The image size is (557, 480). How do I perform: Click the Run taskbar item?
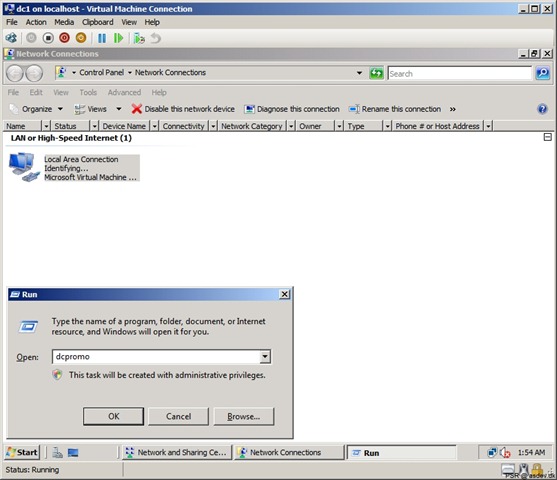point(401,453)
